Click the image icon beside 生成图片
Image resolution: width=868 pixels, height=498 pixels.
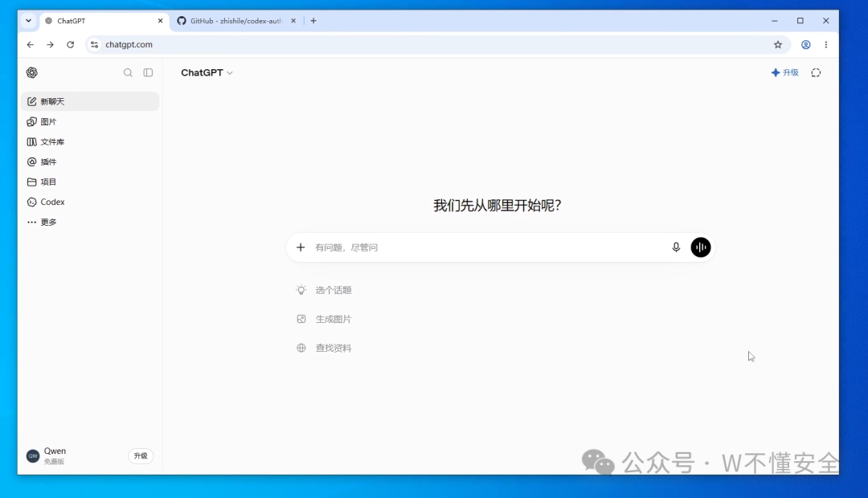click(x=301, y=319)
